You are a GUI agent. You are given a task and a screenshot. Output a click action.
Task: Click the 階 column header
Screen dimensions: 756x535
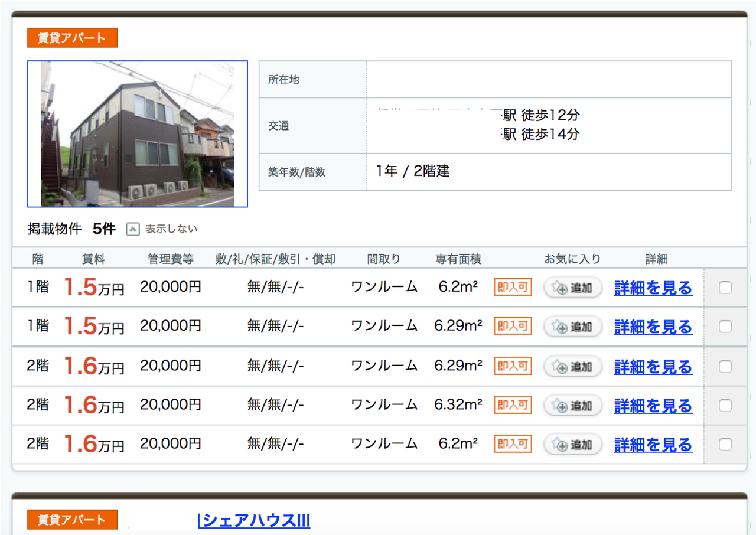[38, 259]
